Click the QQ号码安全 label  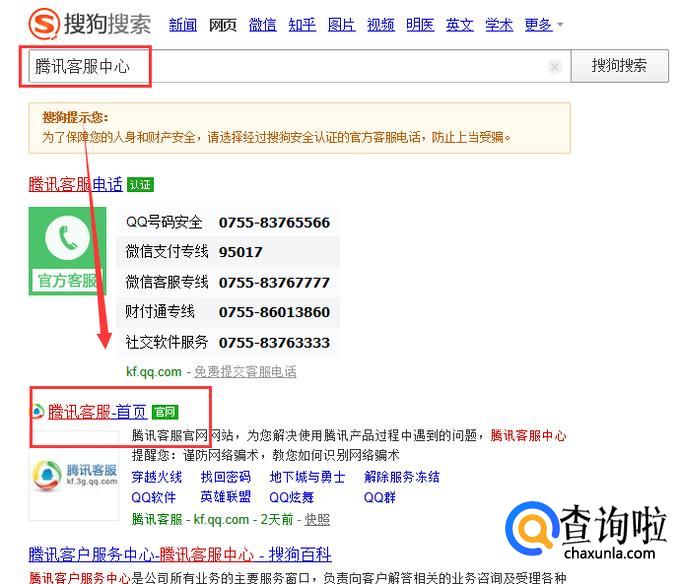pos(164,222)
